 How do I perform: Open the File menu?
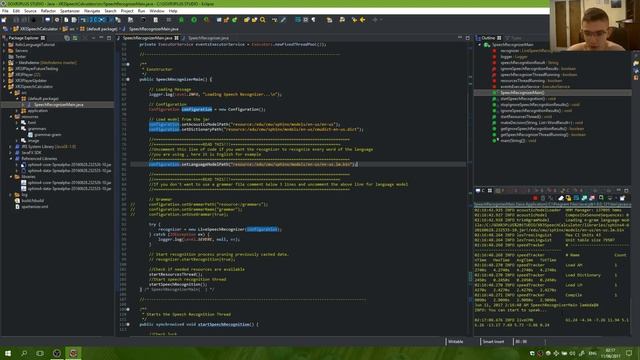point(5,11)
